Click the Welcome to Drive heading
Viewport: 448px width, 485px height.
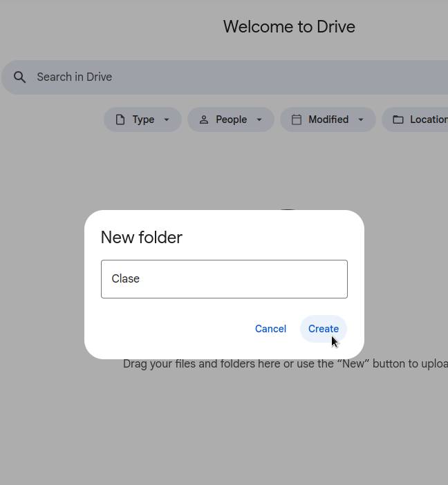pyautogui.click(x=289, y=27)
